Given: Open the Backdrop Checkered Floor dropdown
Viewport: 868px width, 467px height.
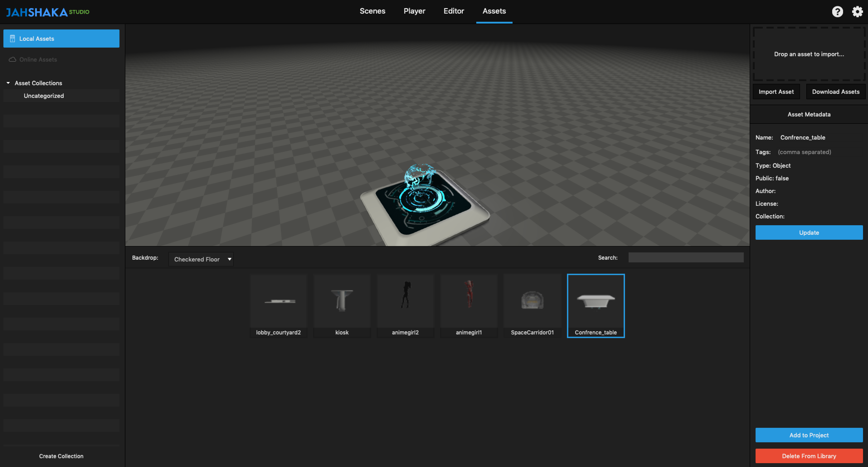Looking at the screenshot, I should (x=201, y=259).
